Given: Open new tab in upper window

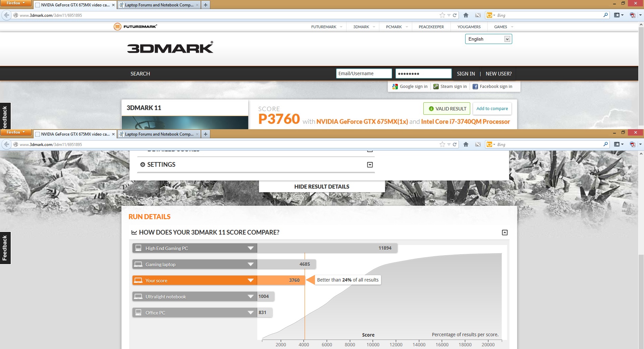Looking at the screenshot, I should coord(206,5).
